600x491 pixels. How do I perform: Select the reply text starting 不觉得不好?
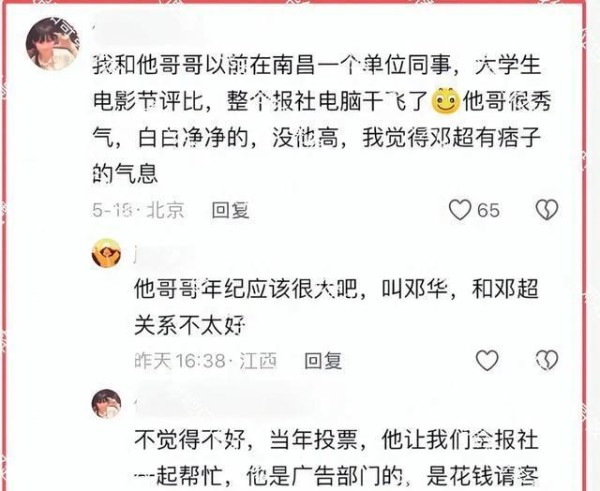tap(337, 458)
